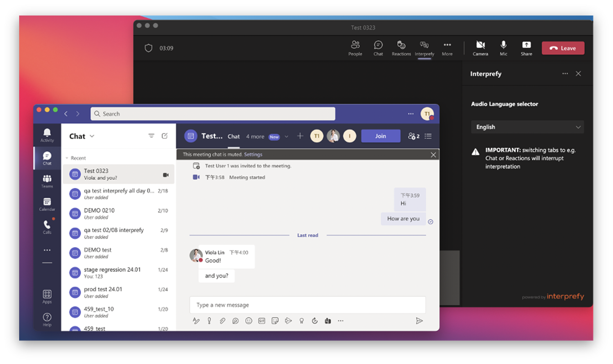Image resolution: width=613 pixels, height=364 pixels.
Task: Open qa test 02/08 interprefy chat
Action: [x=118, y=233]
